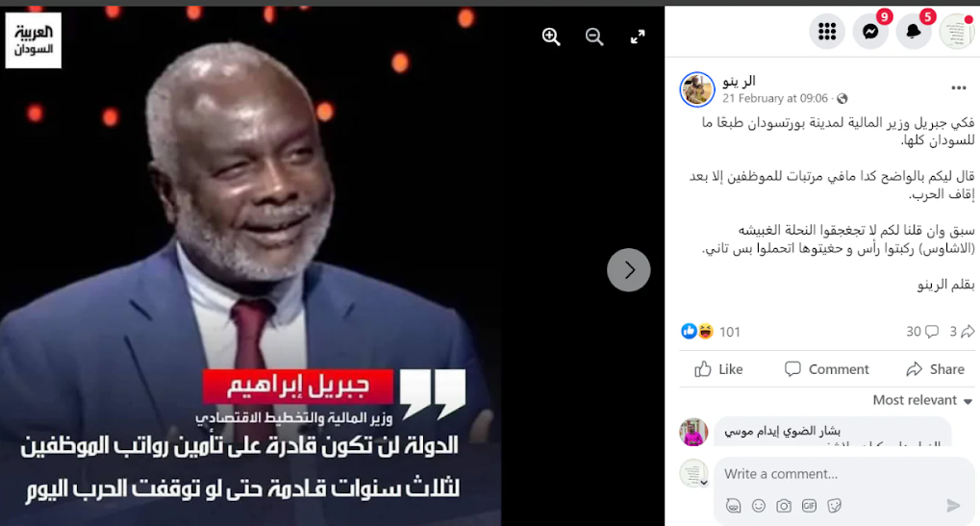Expand Most relevant comment sorting
This screenshot has width=980, height=526.
pos(922,400)
